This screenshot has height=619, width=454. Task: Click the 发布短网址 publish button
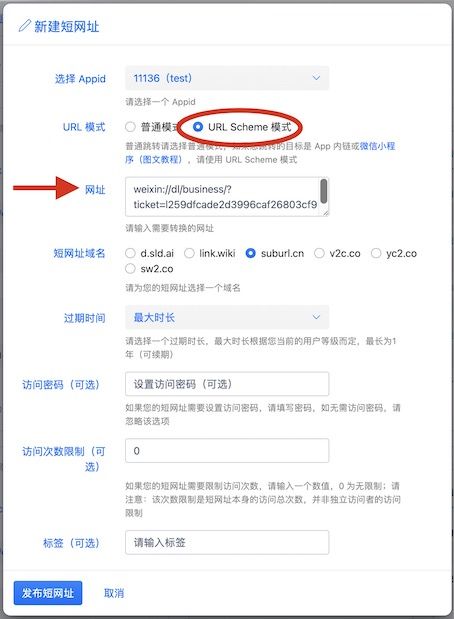click(48, 593)
